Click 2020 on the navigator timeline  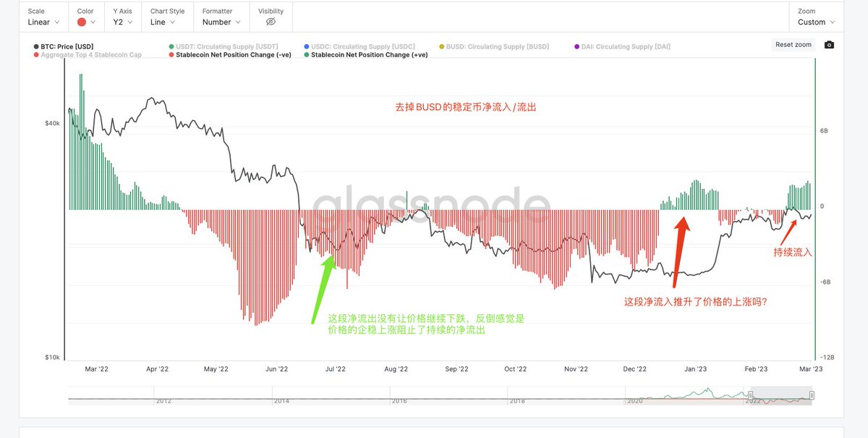[634, 400]
